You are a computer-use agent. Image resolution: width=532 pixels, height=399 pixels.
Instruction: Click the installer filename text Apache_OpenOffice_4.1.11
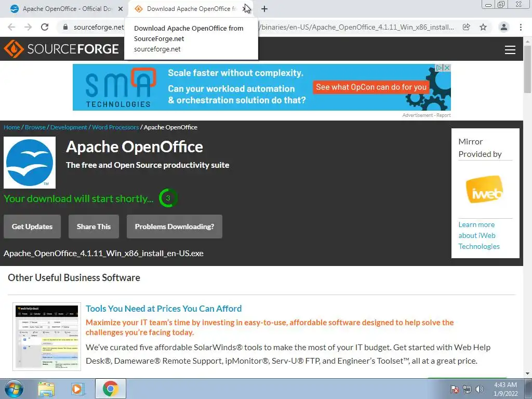103,254
